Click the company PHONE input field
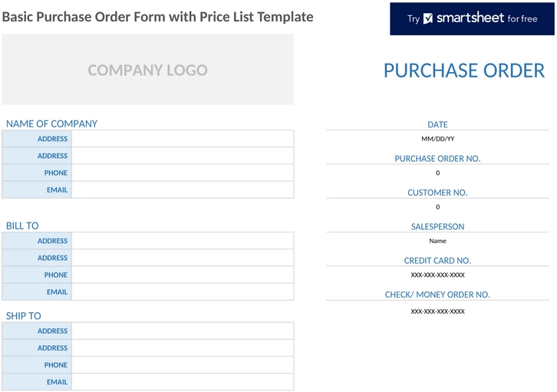 (x=183, y=173)
